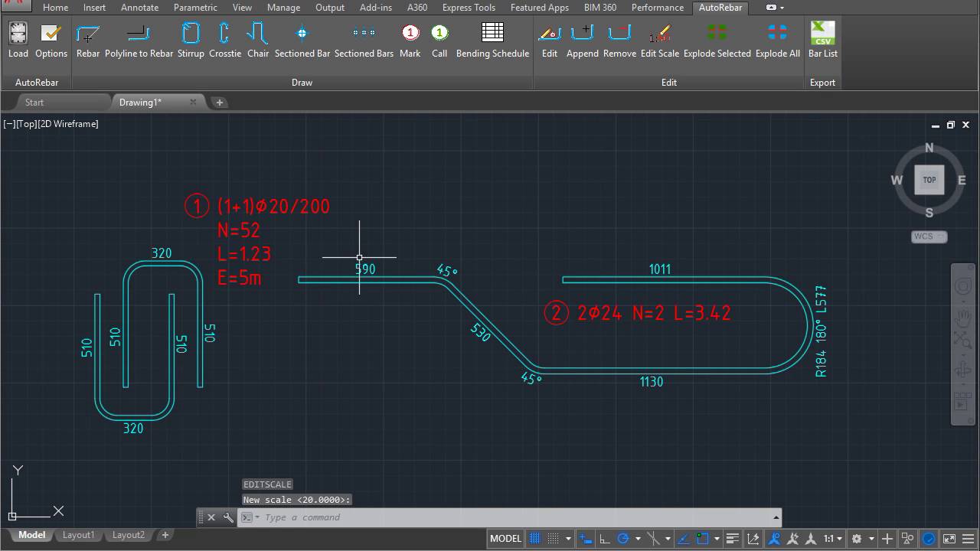Select the Stirrup tool
The image size is (980, 551).
pos(191,41)
